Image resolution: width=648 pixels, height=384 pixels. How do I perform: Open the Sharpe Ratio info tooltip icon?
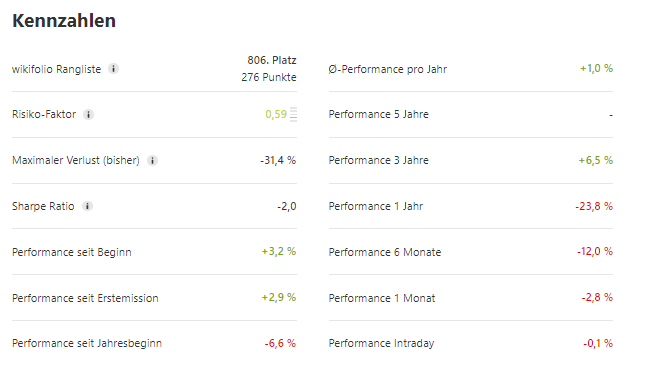pyautogui.click(x=87, y=206)
